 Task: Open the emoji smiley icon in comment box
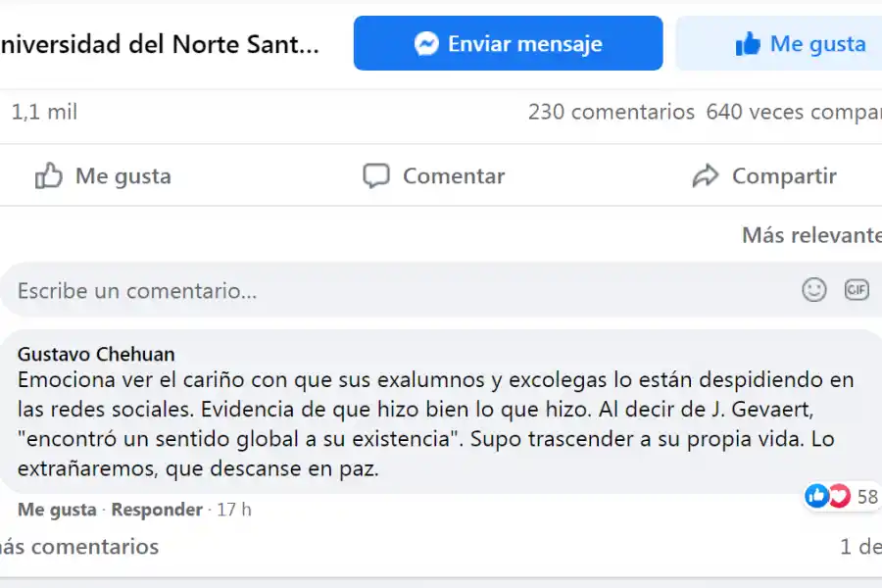813,290
